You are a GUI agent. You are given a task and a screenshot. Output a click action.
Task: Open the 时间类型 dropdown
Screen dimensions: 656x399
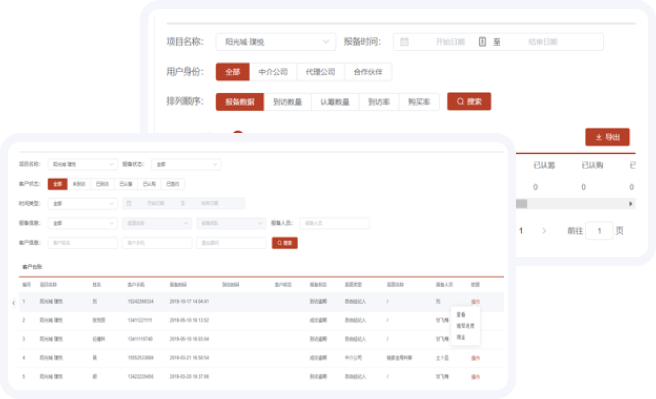[82, 204]
